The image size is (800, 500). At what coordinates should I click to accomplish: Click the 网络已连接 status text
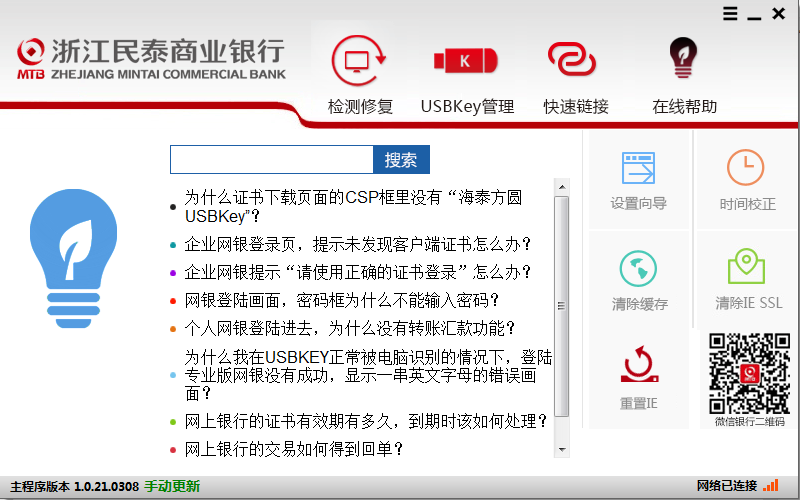point(727,486)
